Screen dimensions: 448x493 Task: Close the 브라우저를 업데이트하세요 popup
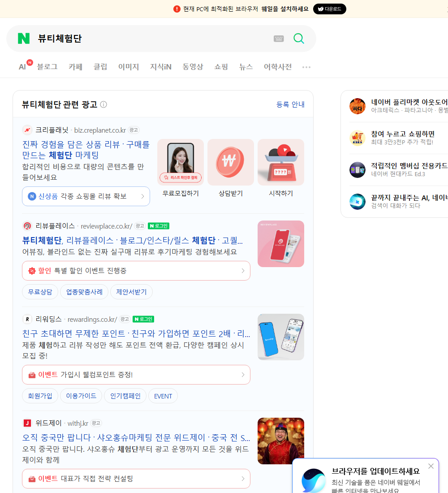431,466
